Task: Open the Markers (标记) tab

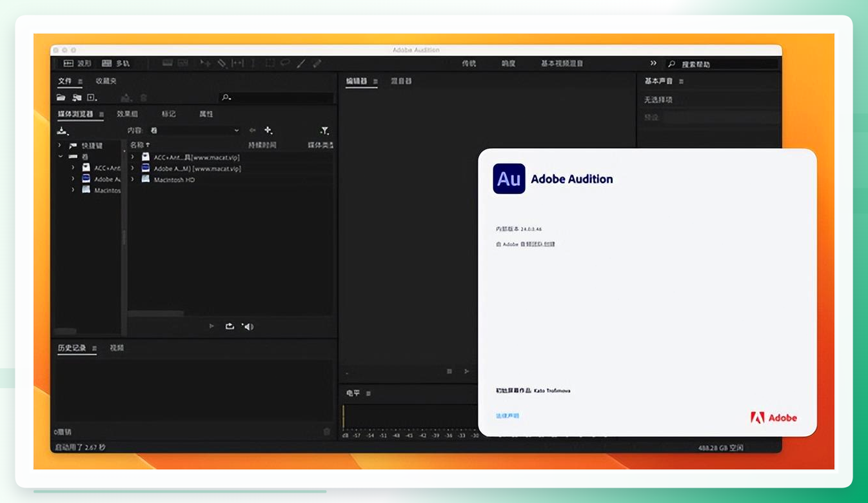Action: [168, 114]
